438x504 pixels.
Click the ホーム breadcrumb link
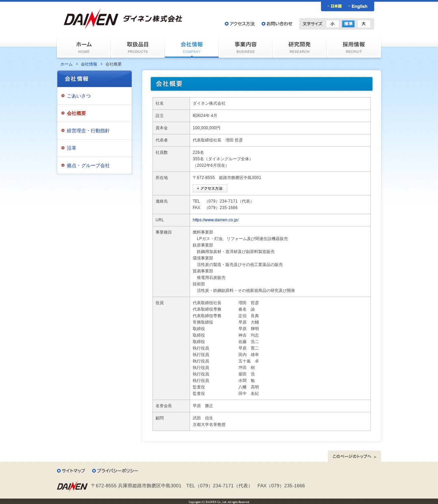(67, 64)
